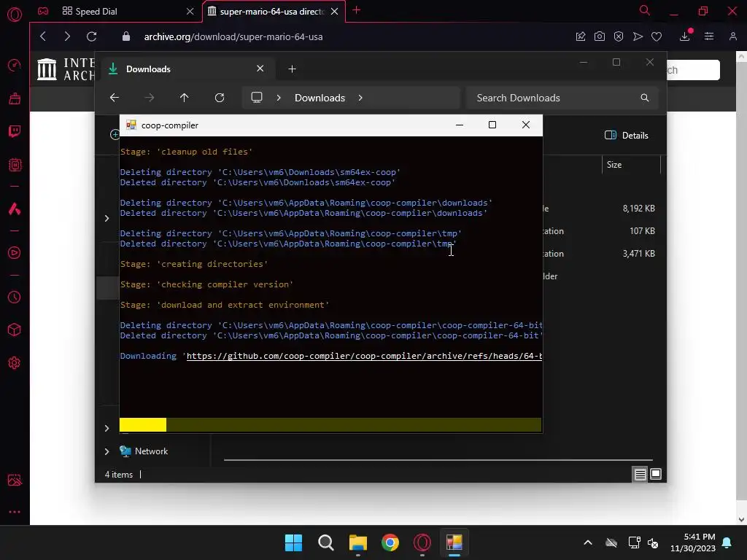The width and height of the screenshot is (747, 560).
Task: Refresh the Downloads folder
Action: point(220,98)
